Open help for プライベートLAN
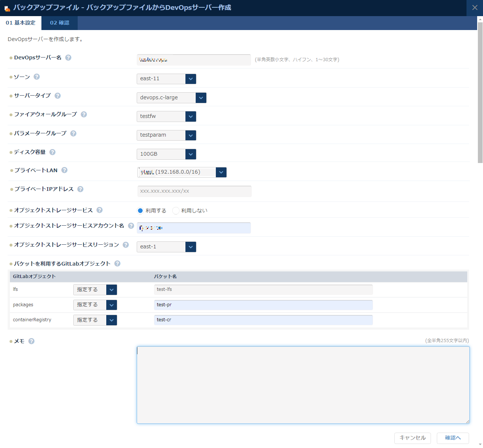 pos(64,170)
